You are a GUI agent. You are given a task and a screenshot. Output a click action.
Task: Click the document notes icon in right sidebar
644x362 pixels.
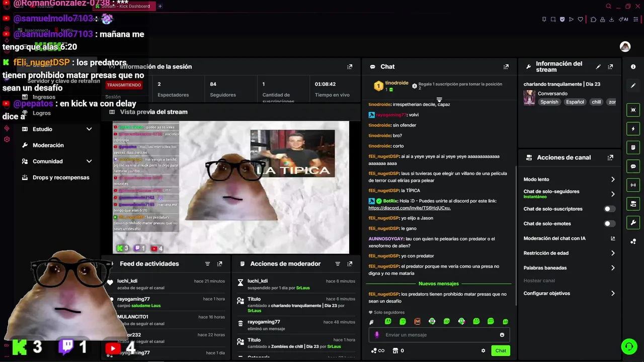(x=633, y=148)
